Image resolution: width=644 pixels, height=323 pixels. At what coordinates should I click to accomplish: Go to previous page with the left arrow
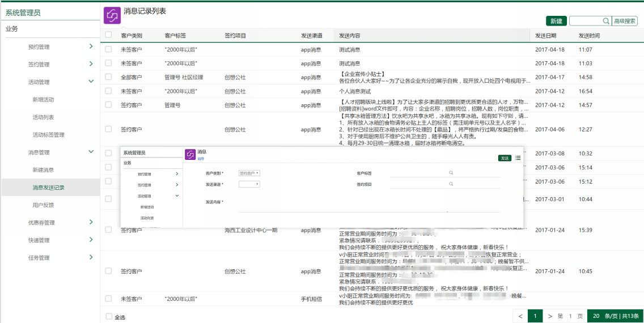click(520, 316)
